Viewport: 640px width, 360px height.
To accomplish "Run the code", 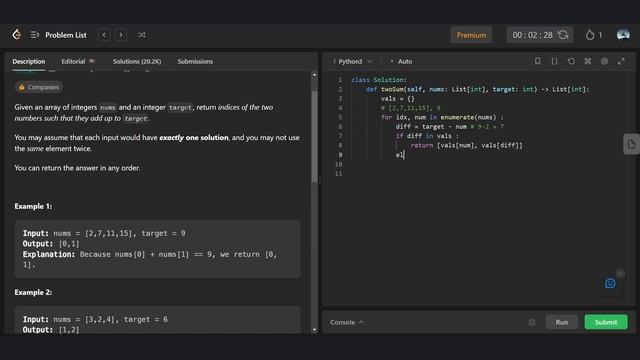I will click(562, 322).
